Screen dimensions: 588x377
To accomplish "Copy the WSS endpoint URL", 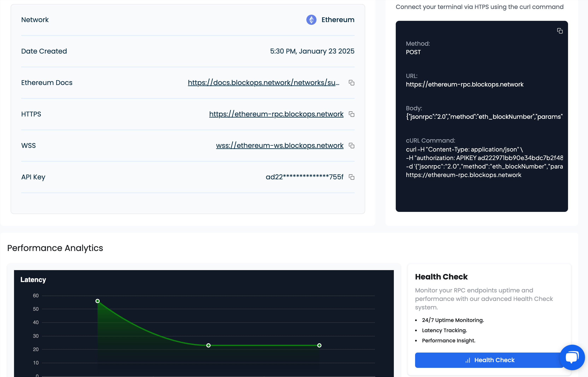I will tap(351, 146).
